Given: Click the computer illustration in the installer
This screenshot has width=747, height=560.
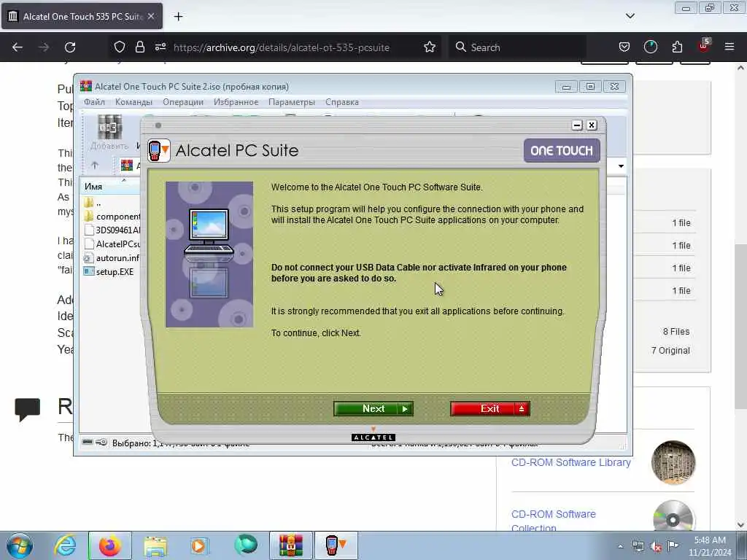Looking at the screenshot, I should point(209,254).
